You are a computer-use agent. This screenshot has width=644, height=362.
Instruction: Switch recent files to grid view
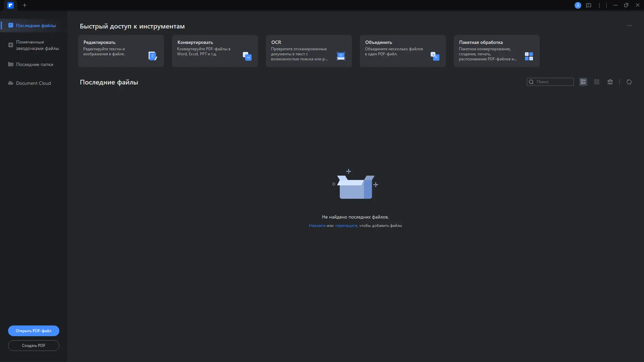click(x=597, y=82)
